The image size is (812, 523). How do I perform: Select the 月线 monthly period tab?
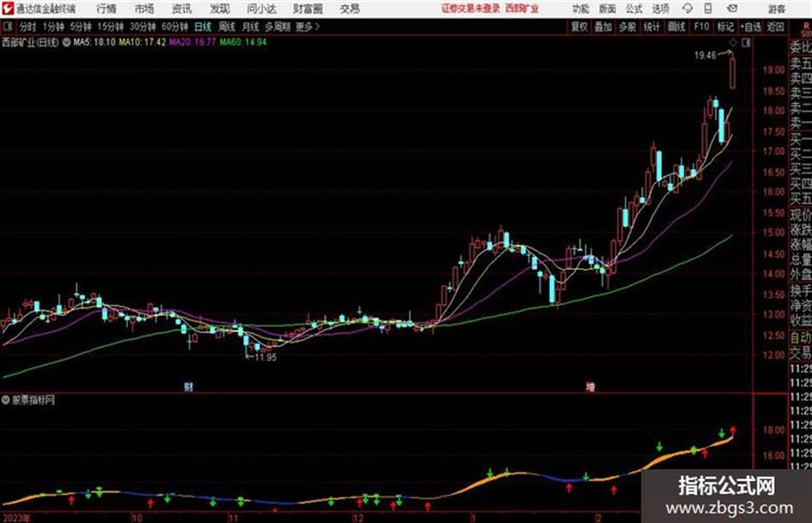(x=251, y=27)
